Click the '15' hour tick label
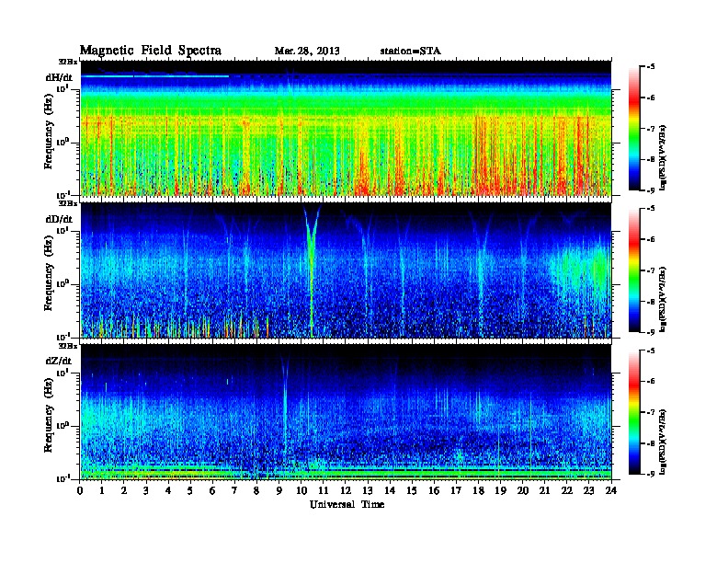728x563 pixels. (x=412, y=490)
